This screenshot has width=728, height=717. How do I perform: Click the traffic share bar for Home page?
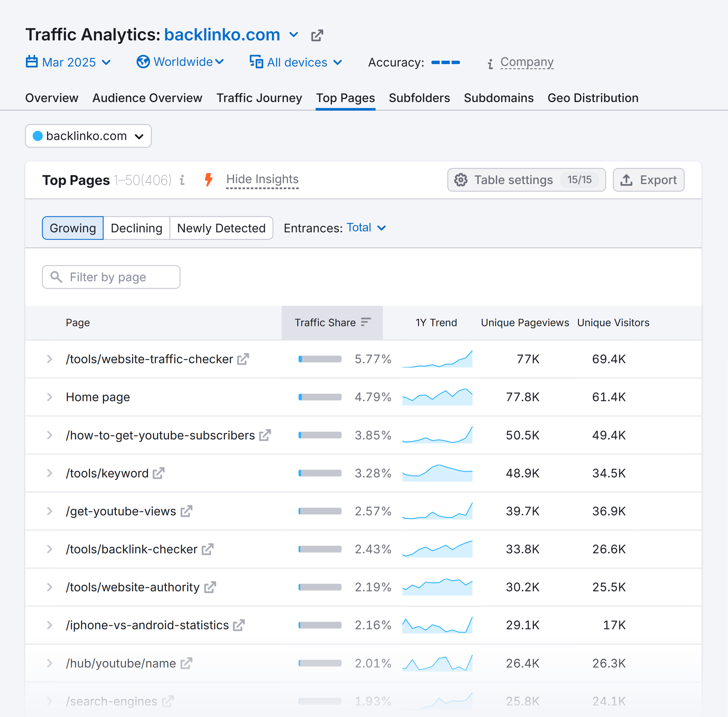(x=320, y=397)
